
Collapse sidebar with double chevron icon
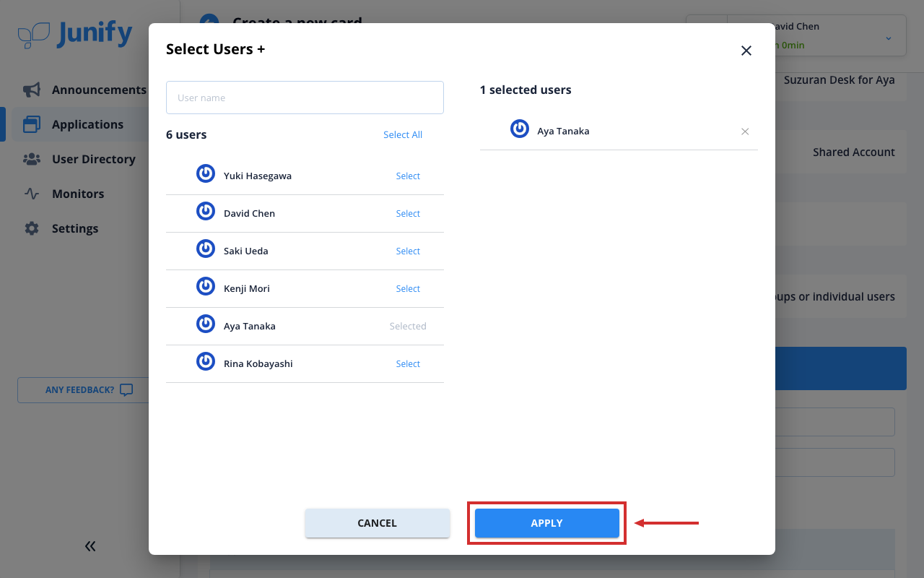click(x=90, y=546)
